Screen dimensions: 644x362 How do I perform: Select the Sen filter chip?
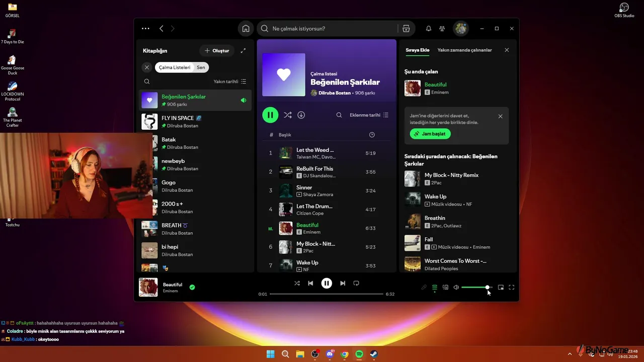coord(201,67)
